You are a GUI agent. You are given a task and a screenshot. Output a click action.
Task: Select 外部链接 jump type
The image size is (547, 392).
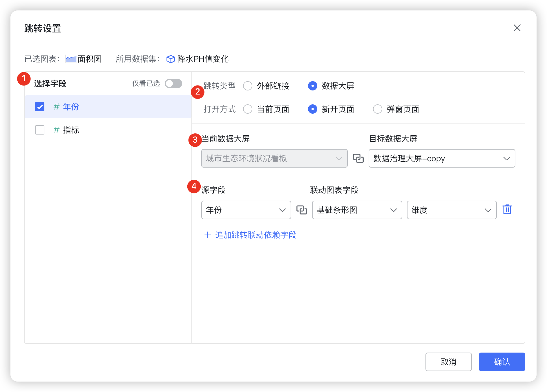coord(248,86)
